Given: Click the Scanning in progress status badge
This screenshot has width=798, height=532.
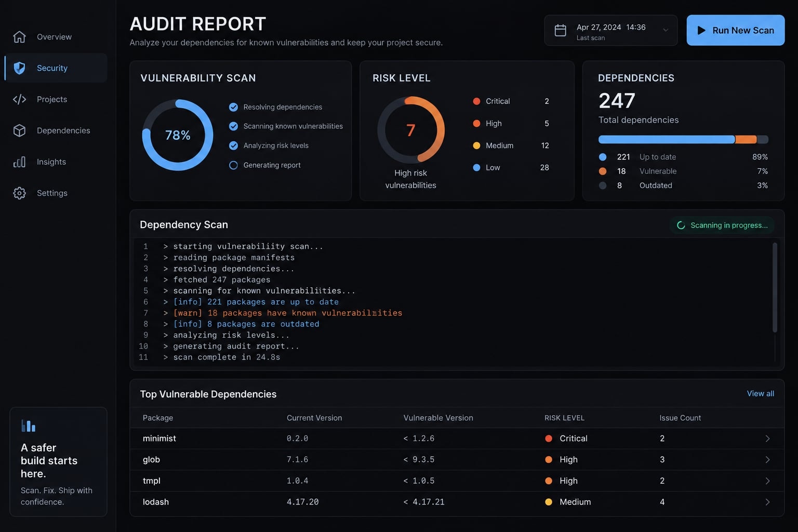Looking at the screenshot, I should (722, 225).
